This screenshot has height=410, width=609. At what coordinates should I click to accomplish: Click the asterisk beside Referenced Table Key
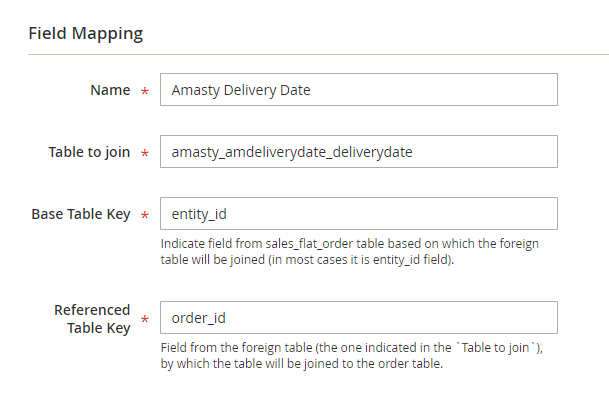click(x=145, y=319)
